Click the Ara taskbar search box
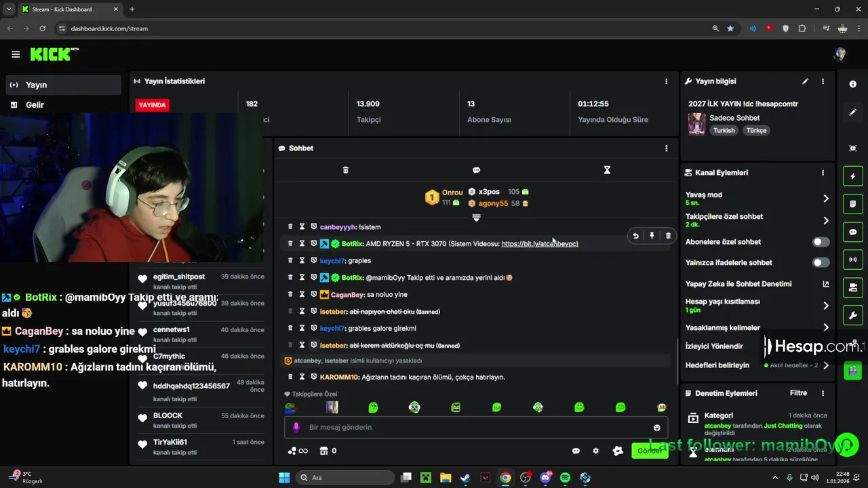Image resolution: width=868 pixels, height=488 pixels. 344,478
